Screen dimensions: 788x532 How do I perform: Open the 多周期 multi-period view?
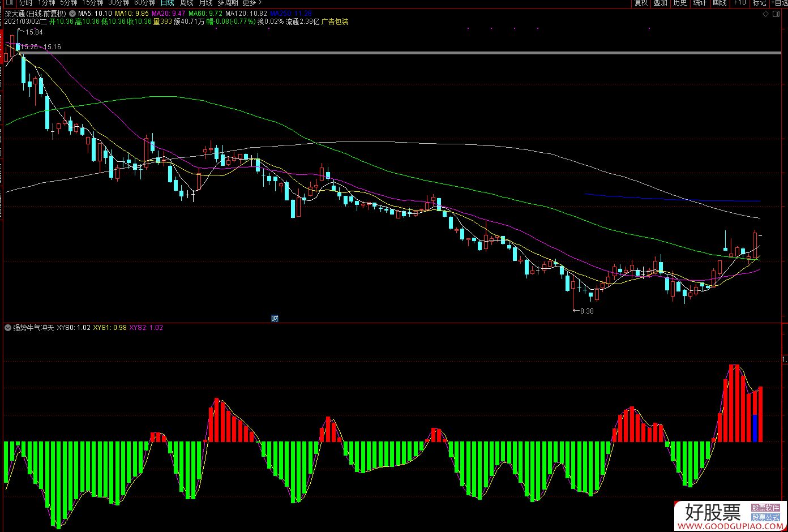228,3
